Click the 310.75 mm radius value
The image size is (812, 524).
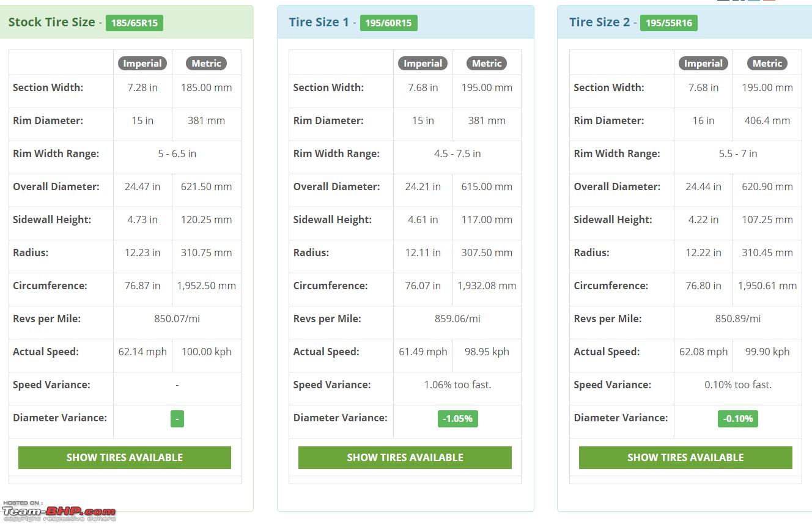(x=207, y=253)
